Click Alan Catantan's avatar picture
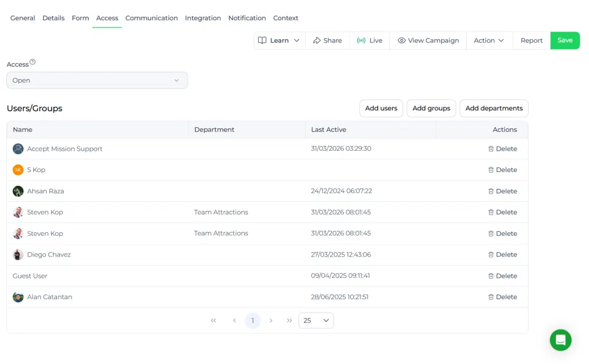This screenshot has height=364, width=589. tap(18, 297)
